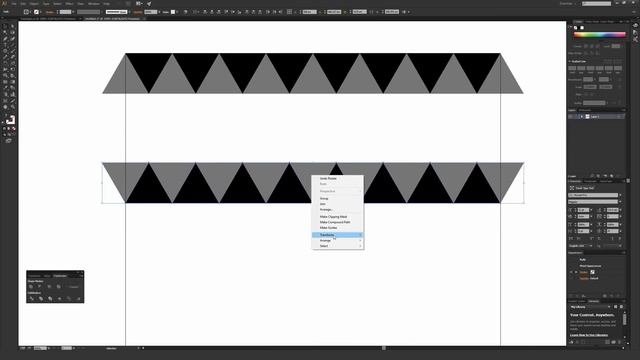The height and width of the screenshot is (360, 640).
Task: Open Arrange submenu in context menu
Action: coord(338,240)
